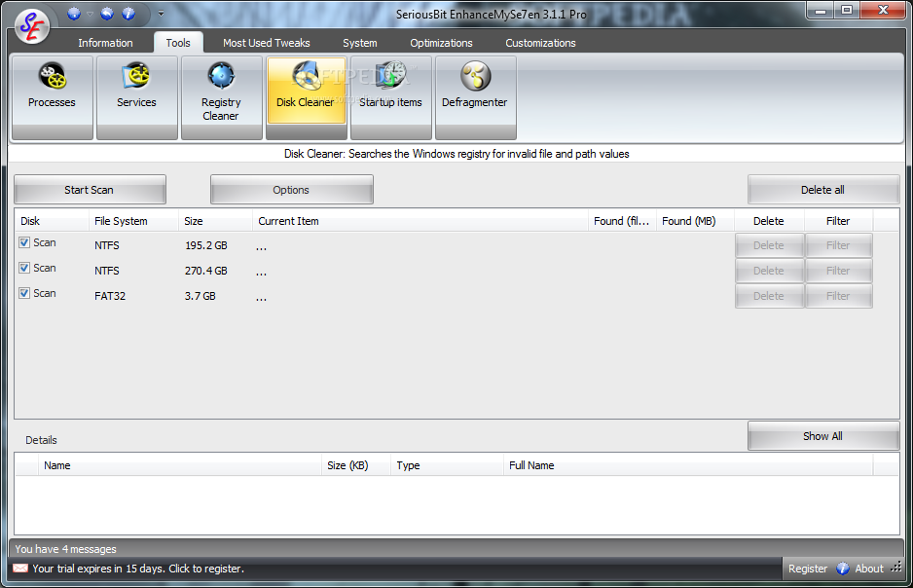Sort by the File System column header

133,221
